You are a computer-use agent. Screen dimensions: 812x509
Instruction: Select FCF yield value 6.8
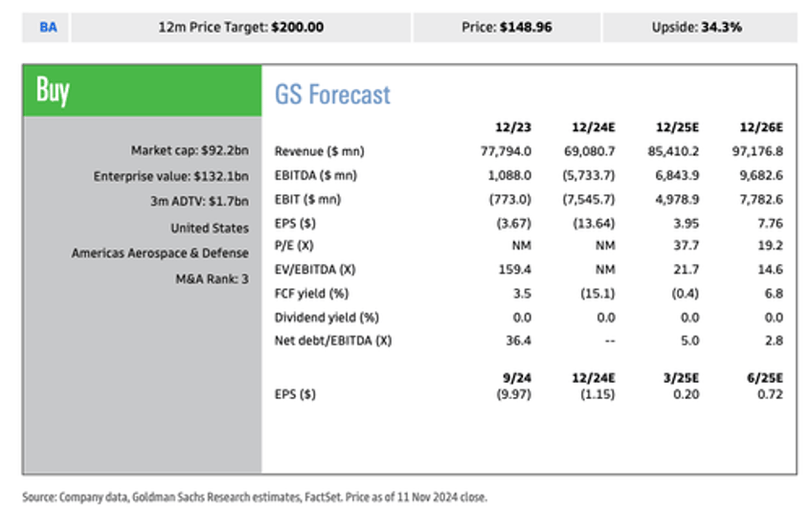coord(774,294)
